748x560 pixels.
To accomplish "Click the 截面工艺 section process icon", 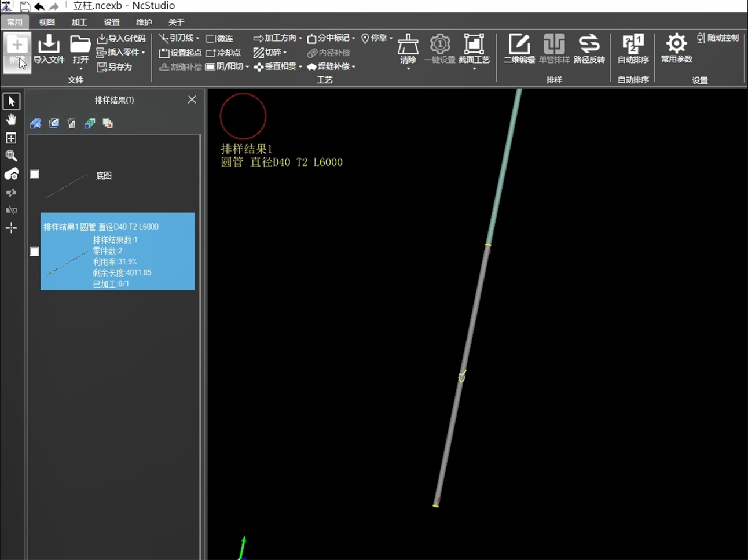I will pyautogui.click(x=474, y=49).
